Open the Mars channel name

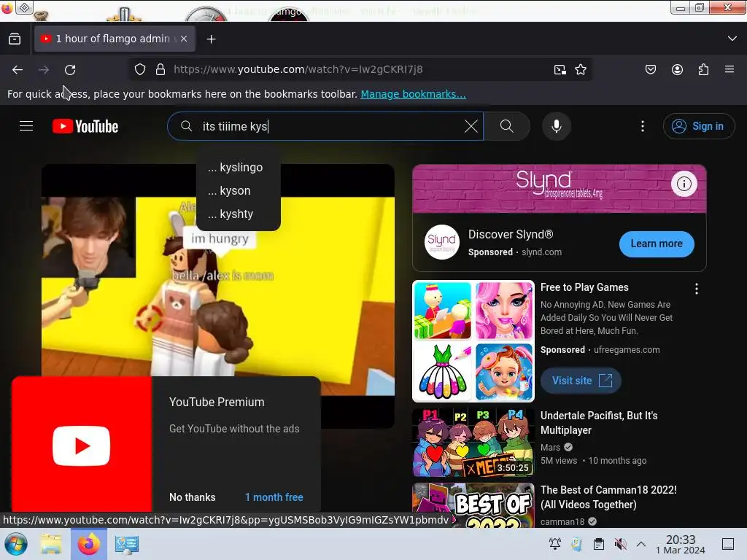(x=550, y=448)
